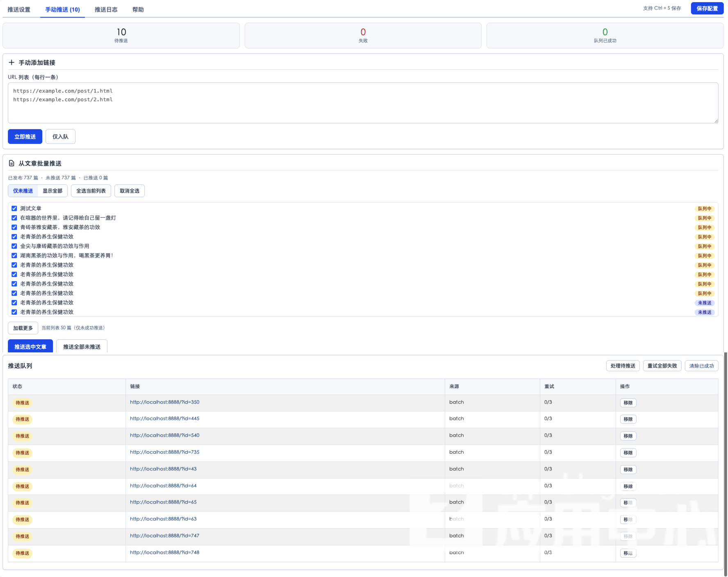Uncheck the 测试文章 checkbox
The height and width of the screenshot is (577, 728).
pyautogui.click(x=14, y=208)
